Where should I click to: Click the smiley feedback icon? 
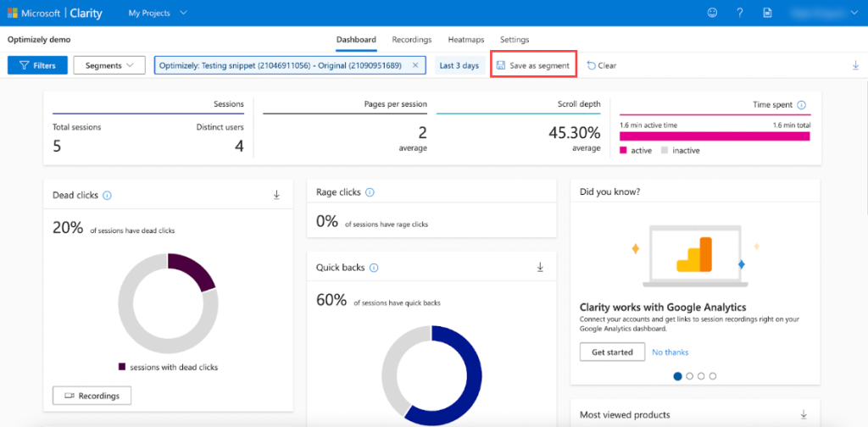tap(712, 13)
